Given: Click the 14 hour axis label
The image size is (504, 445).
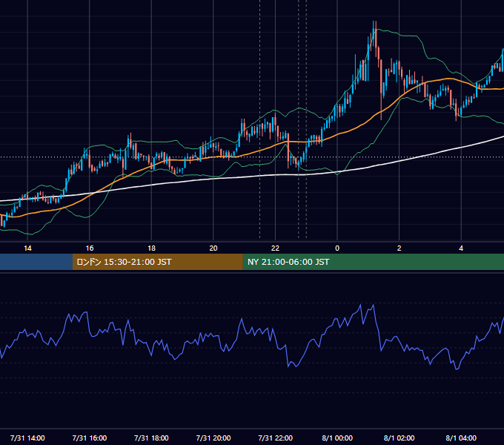Looking at the screenshot, I should 27,248.
